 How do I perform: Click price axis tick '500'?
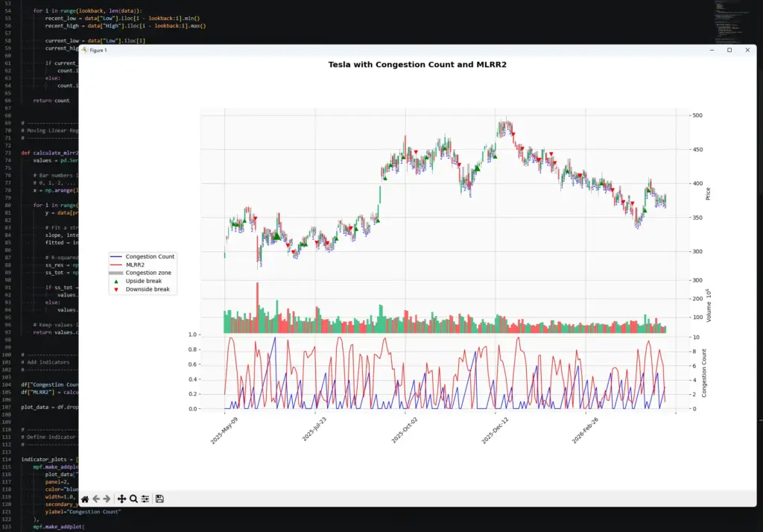tap(697, 115)
